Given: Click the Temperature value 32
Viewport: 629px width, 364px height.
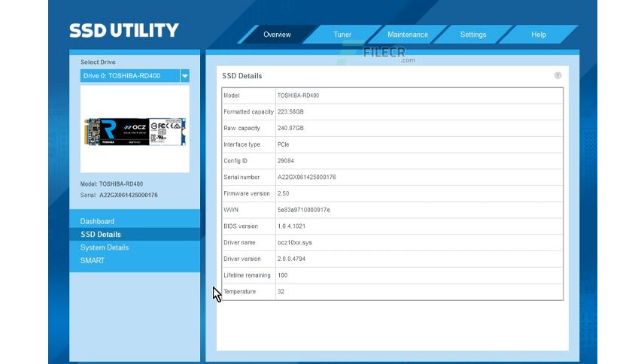Looking at the screenshot, I should pyautogui.click(x=281, y=292).
